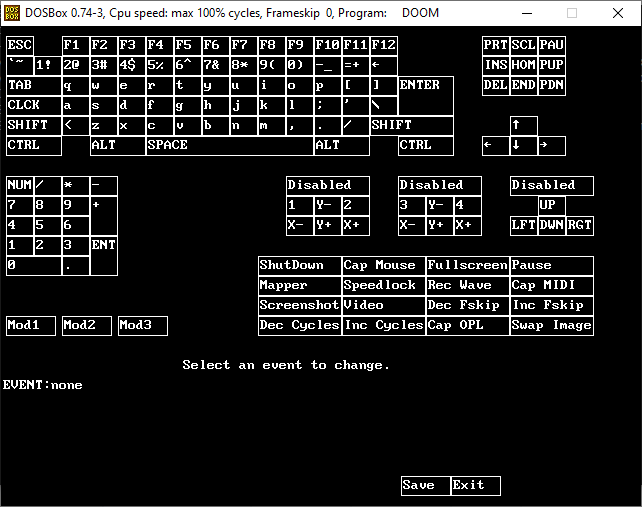The image size is (642, 507).
Task: Choose the Rec Wave event
Action: (x=468, y=286)
